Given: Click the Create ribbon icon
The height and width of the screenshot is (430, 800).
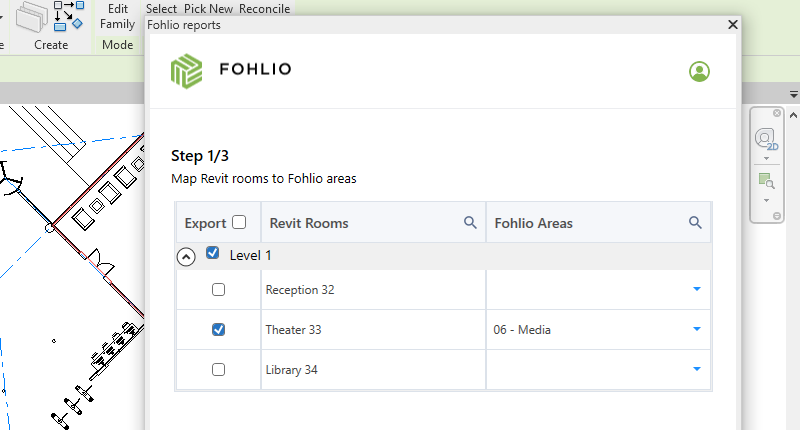Looking at the screenshot, I should pos(32,17).
